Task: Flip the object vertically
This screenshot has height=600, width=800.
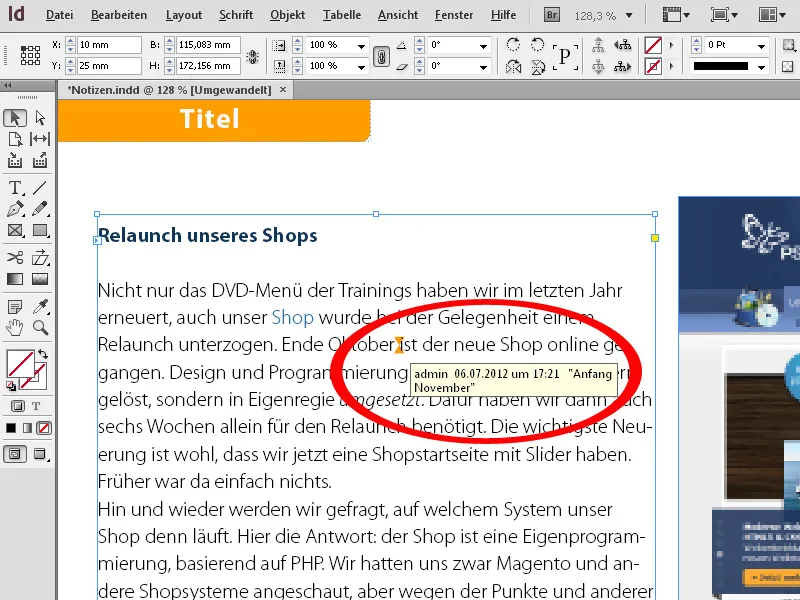Action: pos(538,66)
